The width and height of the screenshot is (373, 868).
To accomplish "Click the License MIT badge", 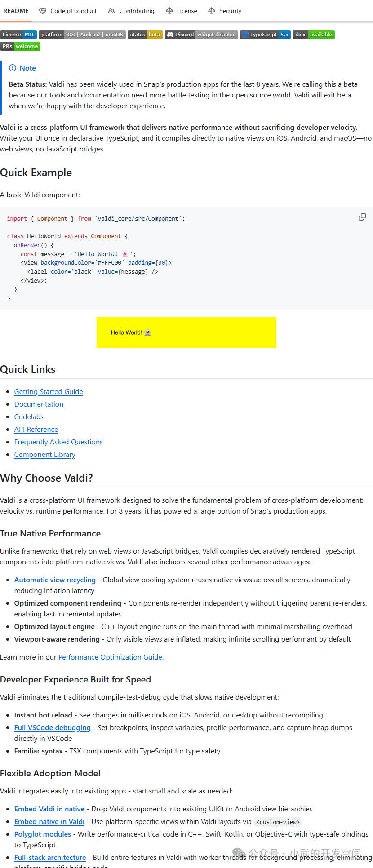I will tap(18, 35).
